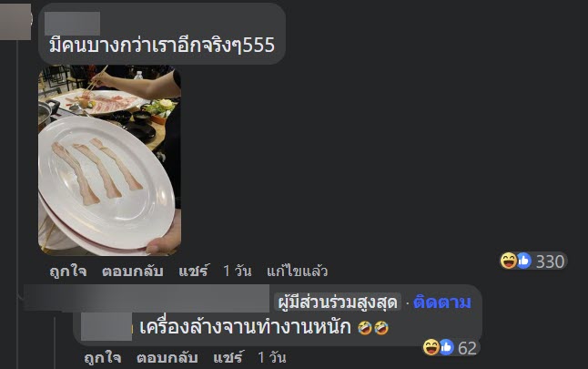Reply to the top comment via ตอบกลับ

[132, 271]
